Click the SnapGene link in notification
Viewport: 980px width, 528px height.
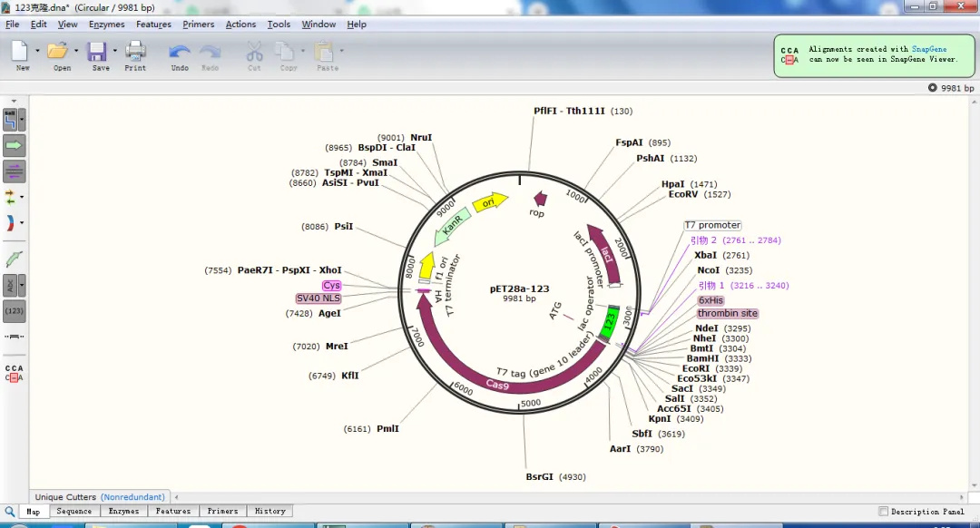point(928,49)
